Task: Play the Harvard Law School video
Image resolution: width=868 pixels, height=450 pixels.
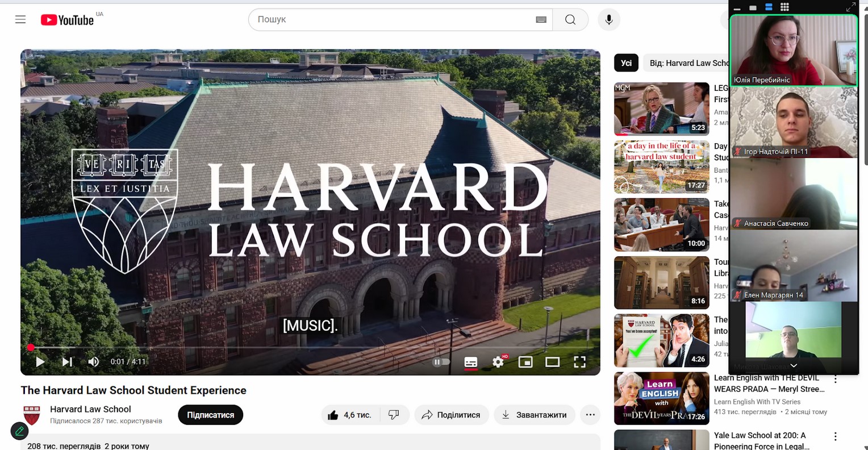Action: pos(40,362)
